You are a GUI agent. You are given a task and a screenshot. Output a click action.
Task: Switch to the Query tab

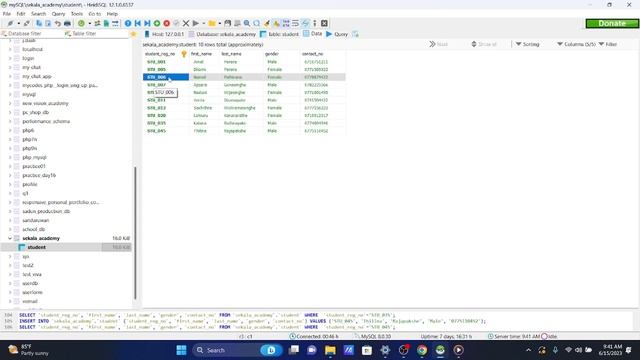(337, 34)
